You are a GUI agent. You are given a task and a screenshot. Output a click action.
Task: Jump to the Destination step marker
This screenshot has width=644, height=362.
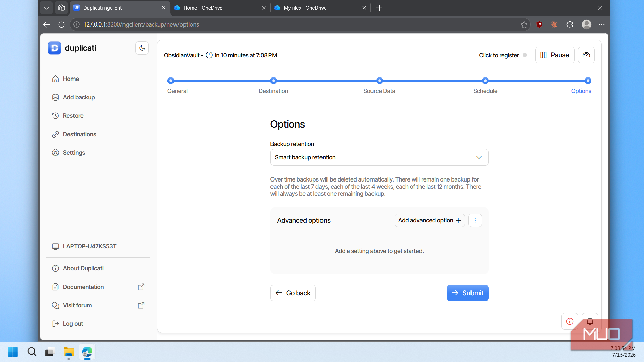click(274, 81)
